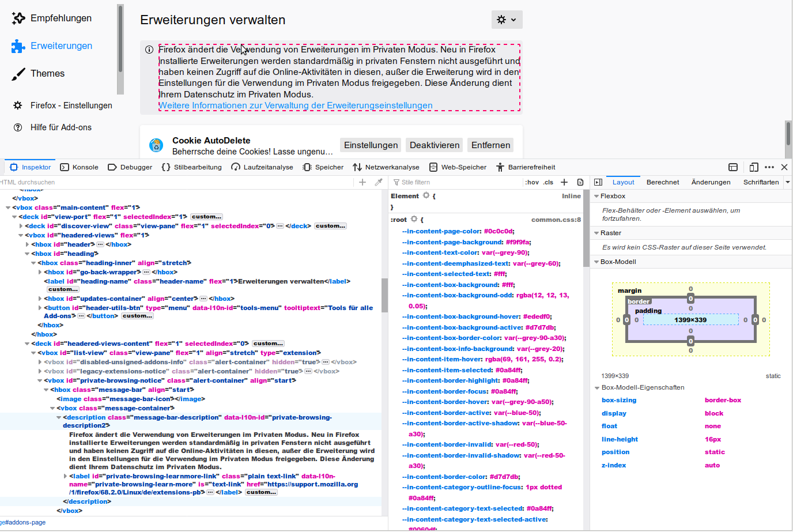Open the Berechnet sidebar tab
The image size is (793, 532).
point(662,182)
